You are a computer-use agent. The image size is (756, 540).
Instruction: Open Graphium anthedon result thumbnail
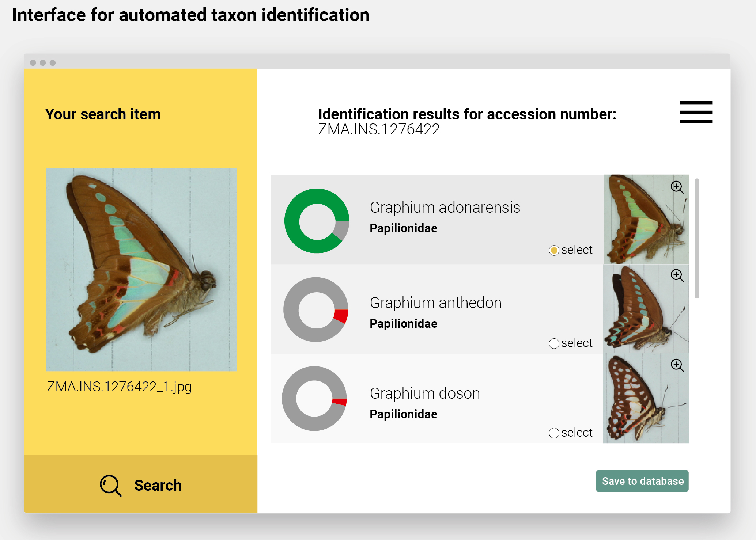click(646, 309)
